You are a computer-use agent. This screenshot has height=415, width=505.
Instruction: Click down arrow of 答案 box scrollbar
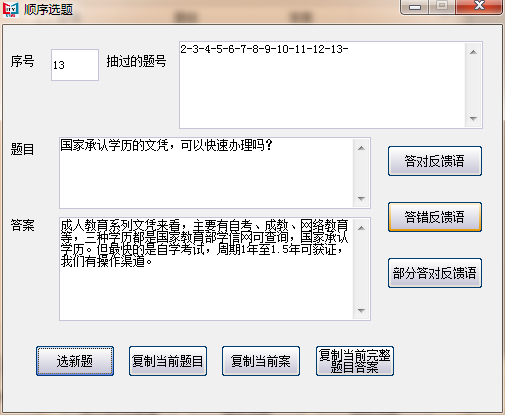(x=361, y=311)
